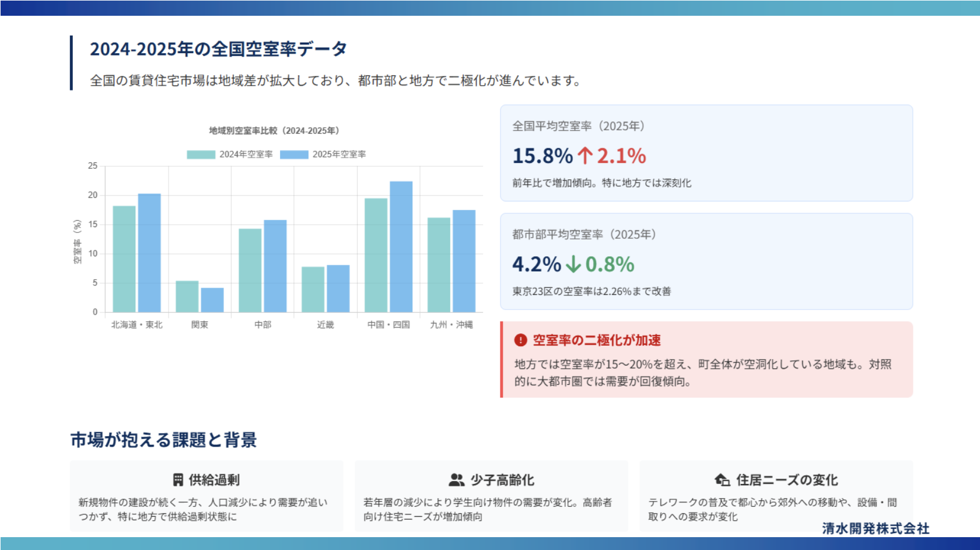
Task: Select the 2024 bar for 中部
Action: tap(250, 270)
